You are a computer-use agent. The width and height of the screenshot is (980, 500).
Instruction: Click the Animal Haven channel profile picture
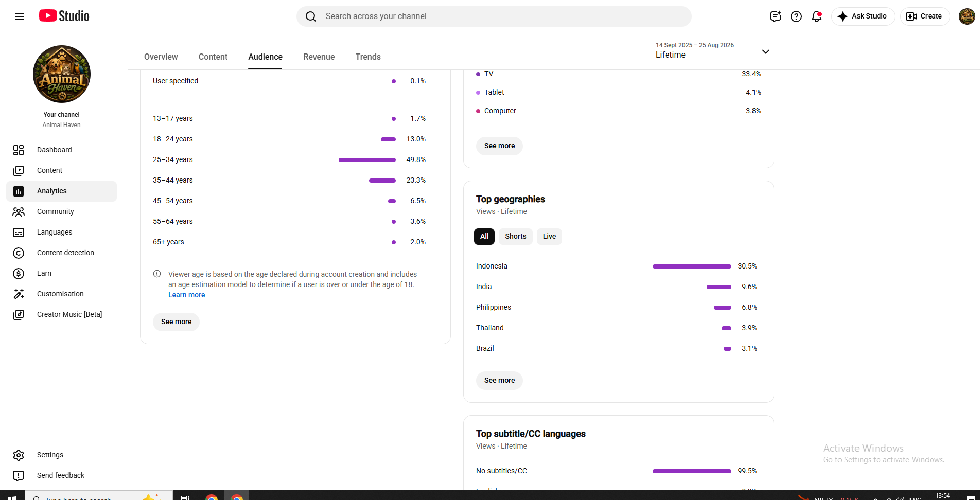pyautogui.click(x=62, y=74)
